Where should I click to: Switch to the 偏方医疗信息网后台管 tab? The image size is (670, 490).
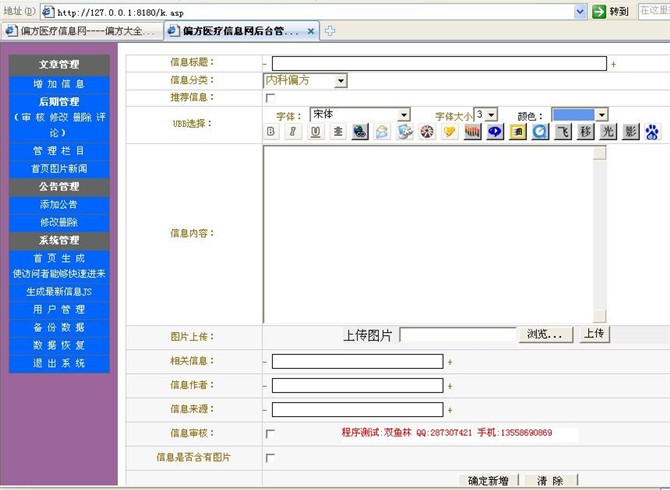tap(241, 31)
